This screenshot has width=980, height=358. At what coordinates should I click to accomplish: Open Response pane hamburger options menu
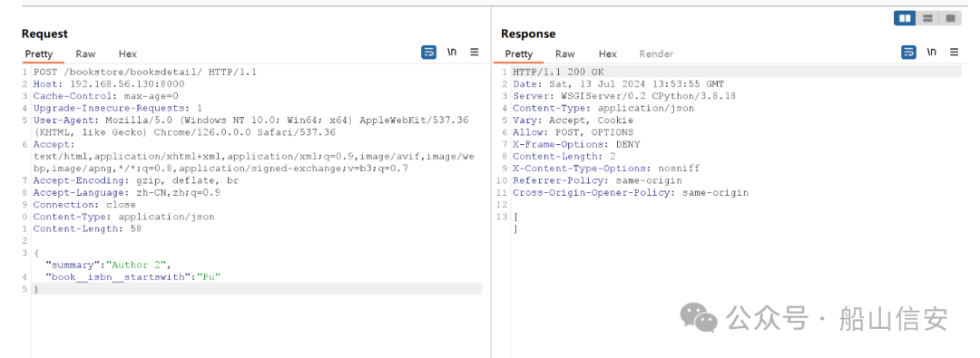[x=955, y=53]
